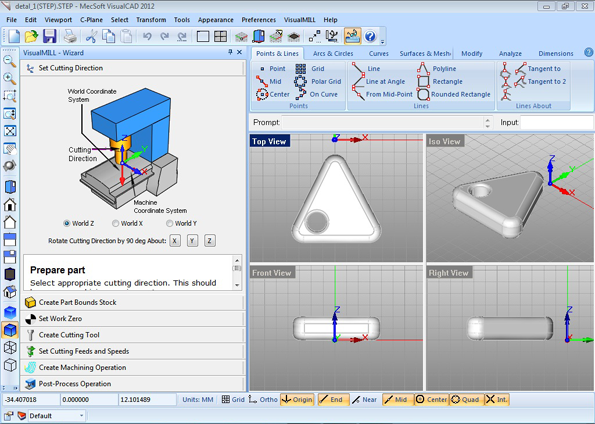Redo the last action
The height and width of the screenshot is (424, 595).
click(x=164, y=36)
